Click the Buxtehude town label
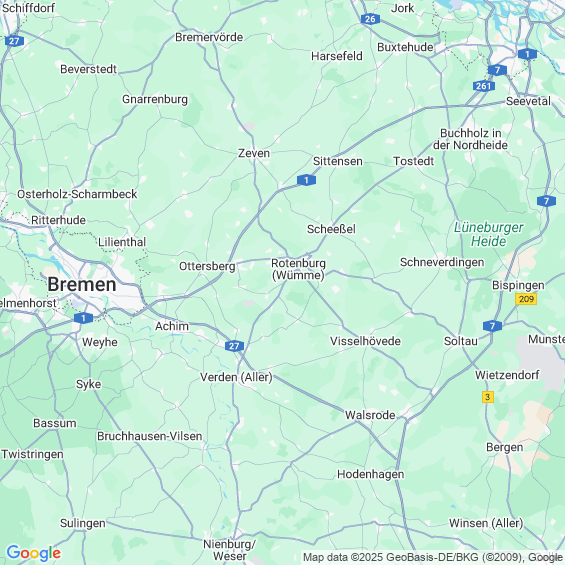The width and height of the screenshot is (565, 565). pyautogui.click(x=405, y=47)
